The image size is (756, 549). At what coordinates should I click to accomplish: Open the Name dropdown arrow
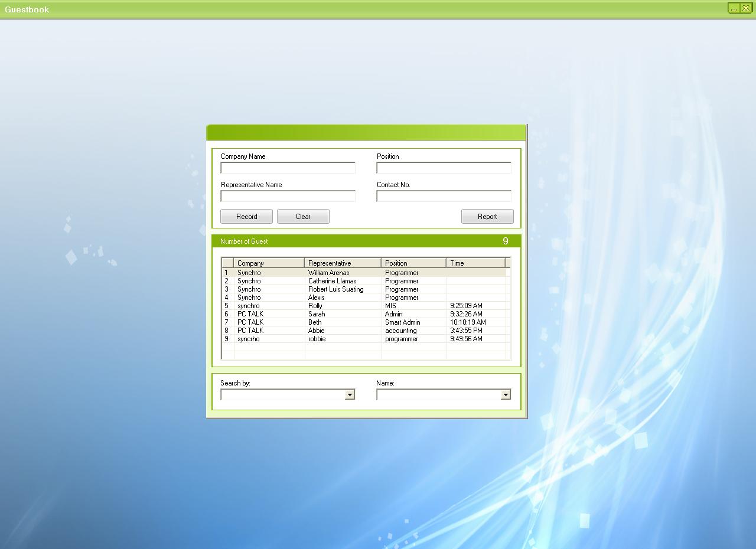(x=506, y=395)
